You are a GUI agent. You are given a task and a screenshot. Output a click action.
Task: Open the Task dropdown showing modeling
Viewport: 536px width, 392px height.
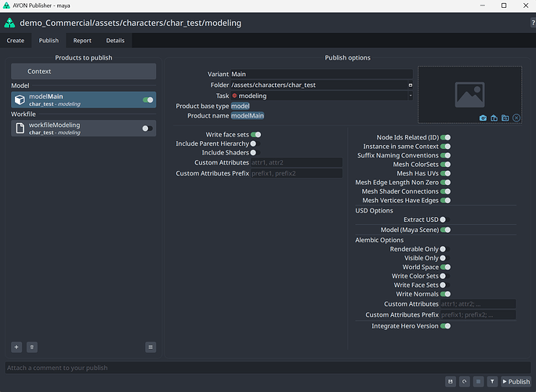[321, 96]
